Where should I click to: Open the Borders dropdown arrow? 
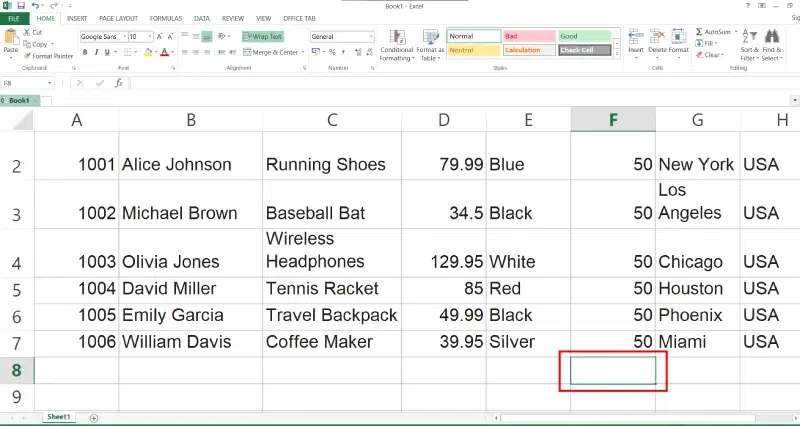click(x=134, y=52)
